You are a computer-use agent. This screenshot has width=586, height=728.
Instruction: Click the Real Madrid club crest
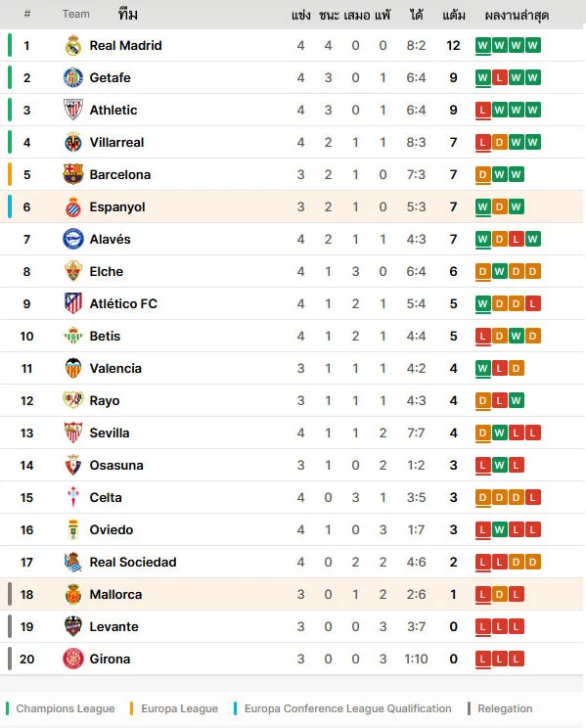coord(73,45)
